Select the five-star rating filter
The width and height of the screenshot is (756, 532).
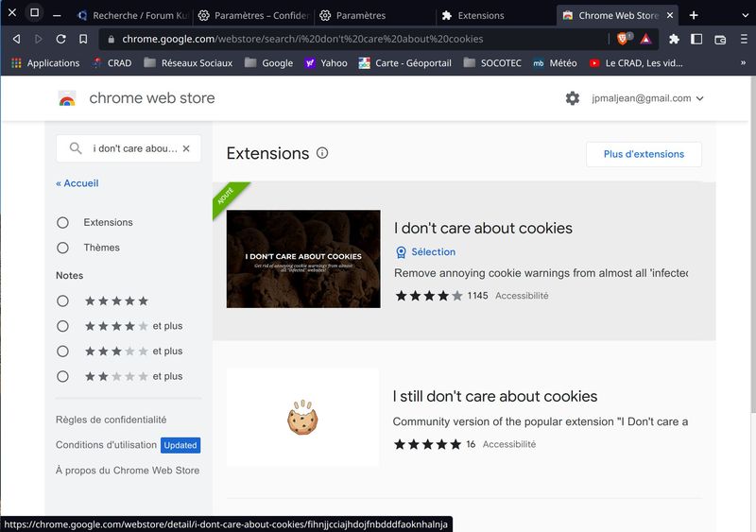tap(62, 301)
